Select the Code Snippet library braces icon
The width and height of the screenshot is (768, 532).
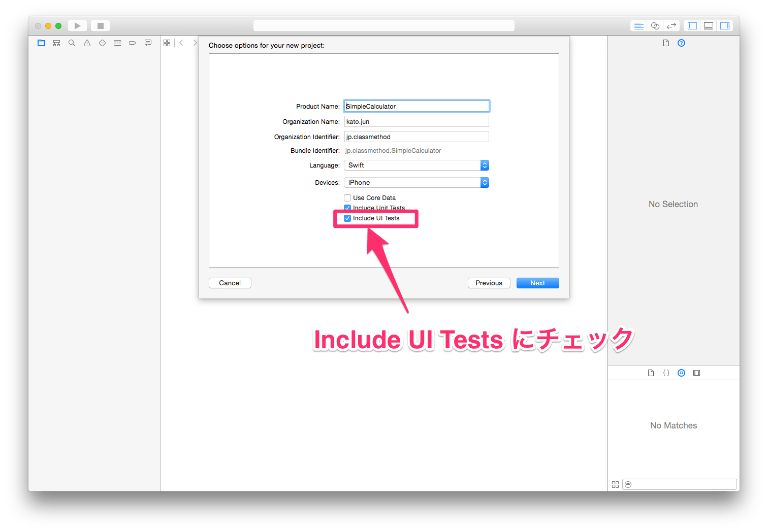pyautogui.click(x=666, y=373)
